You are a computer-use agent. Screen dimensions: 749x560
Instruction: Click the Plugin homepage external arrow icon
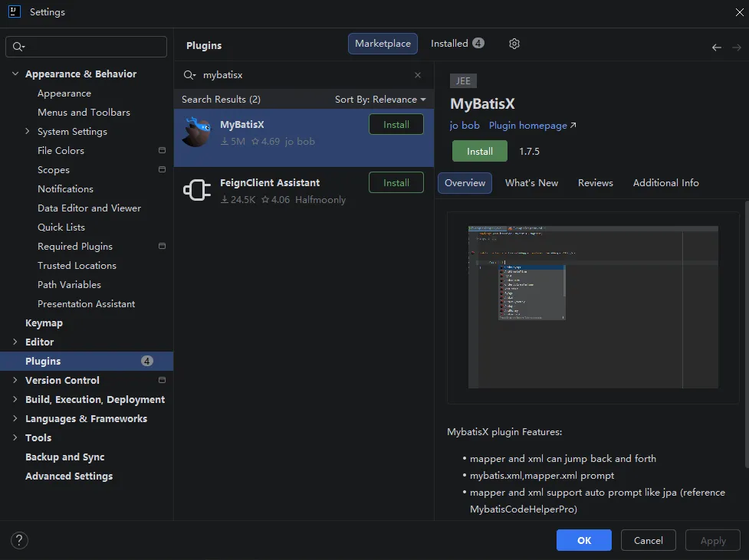tap(573, 125)
